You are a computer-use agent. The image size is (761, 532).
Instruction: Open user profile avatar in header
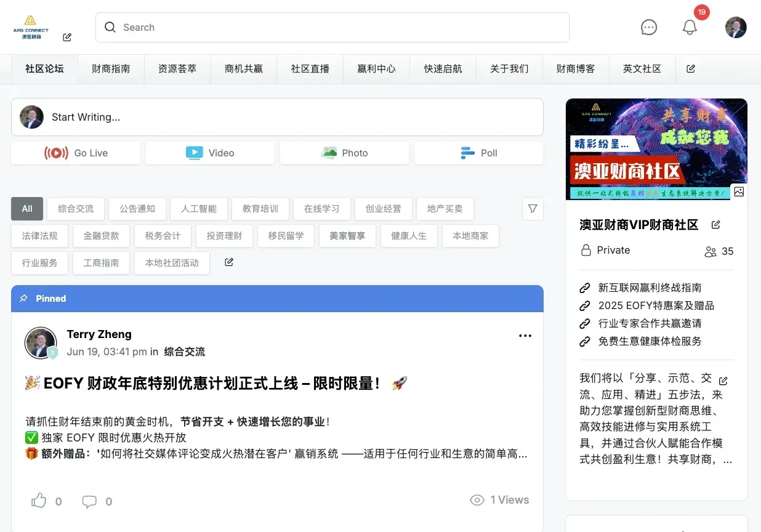pyautogui.click(x=736, y=27)
